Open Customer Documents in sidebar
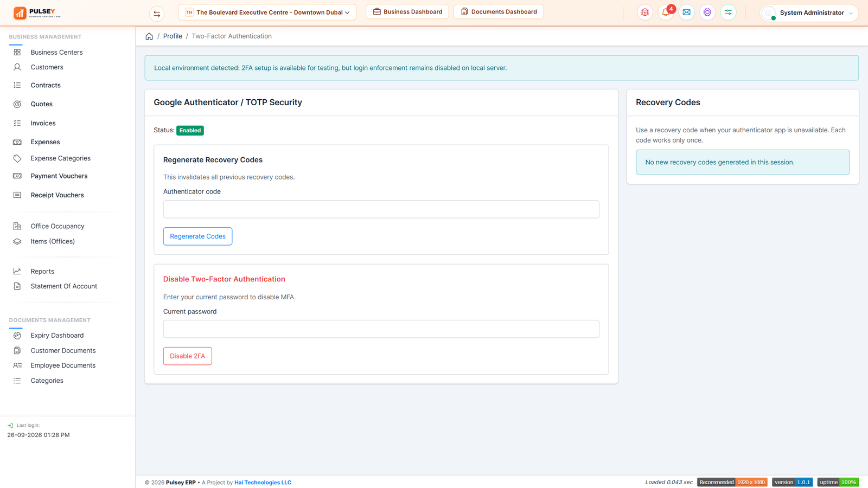This screenshot has height=488, width=868. coord(63,351)
